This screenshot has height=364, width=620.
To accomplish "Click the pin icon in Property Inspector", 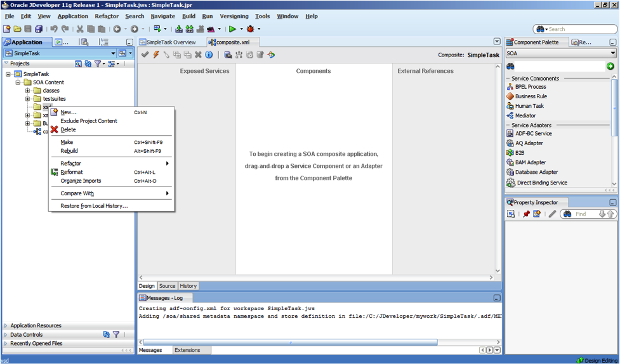I will 526,214.
